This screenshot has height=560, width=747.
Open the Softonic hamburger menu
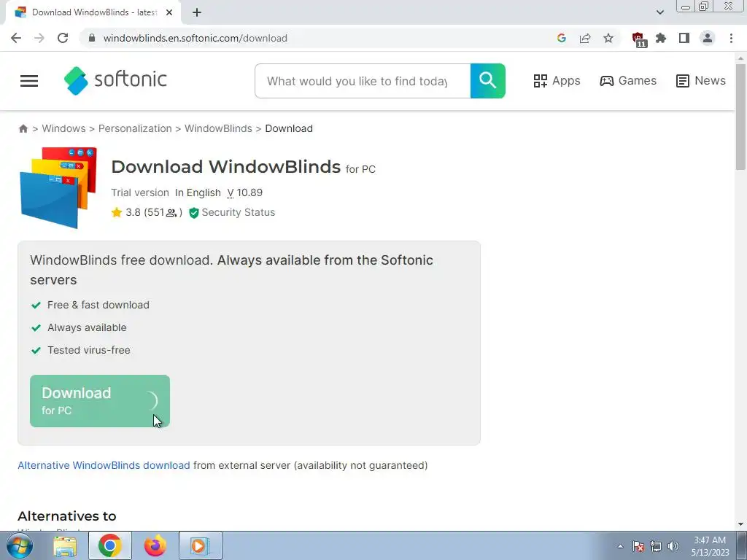pos(29,81)
